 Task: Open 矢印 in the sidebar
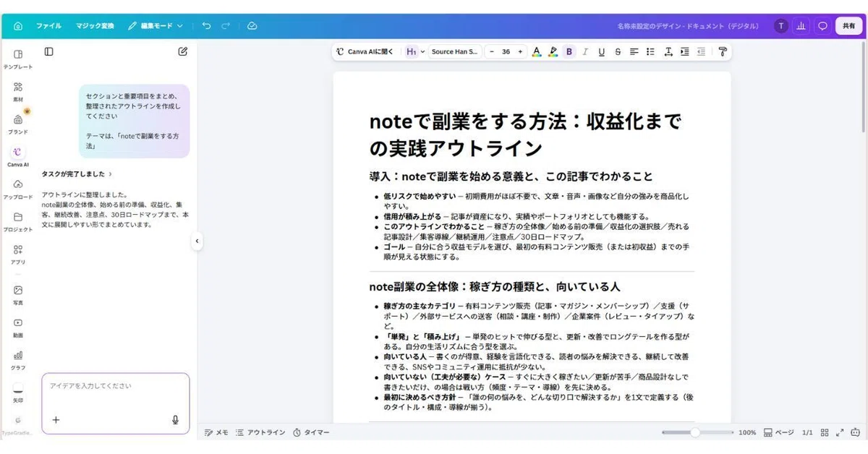(x=18, y=393)
